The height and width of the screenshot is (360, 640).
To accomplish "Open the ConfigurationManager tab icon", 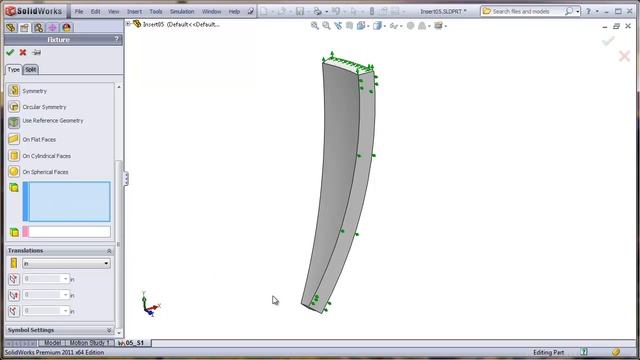I will point(38,27).
